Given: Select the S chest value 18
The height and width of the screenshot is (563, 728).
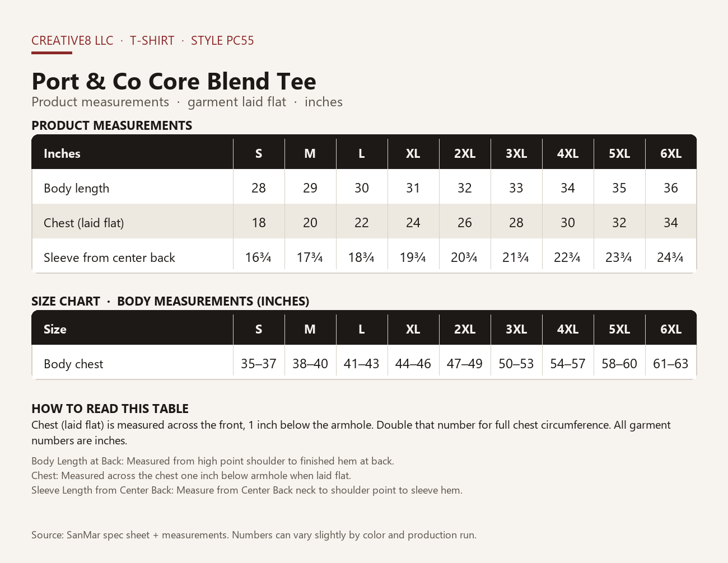Looking at the screenshot, I should 259,223.
